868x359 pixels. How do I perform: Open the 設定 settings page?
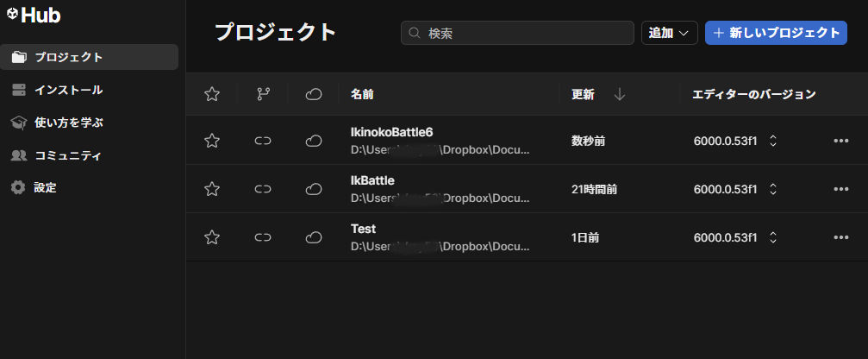coord(45,187)
